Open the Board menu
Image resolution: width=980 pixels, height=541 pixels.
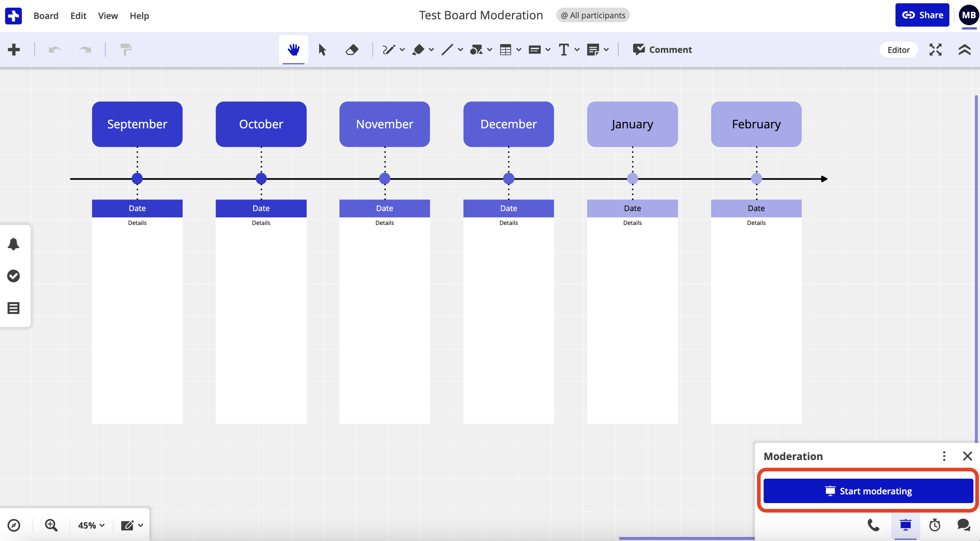click(x=46, y=16)
